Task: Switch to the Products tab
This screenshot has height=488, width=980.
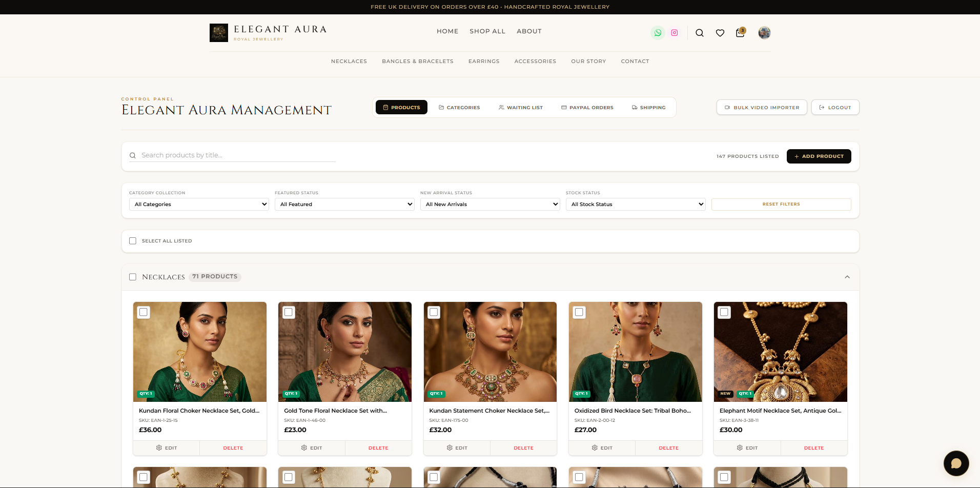Action: coord(401,107)
